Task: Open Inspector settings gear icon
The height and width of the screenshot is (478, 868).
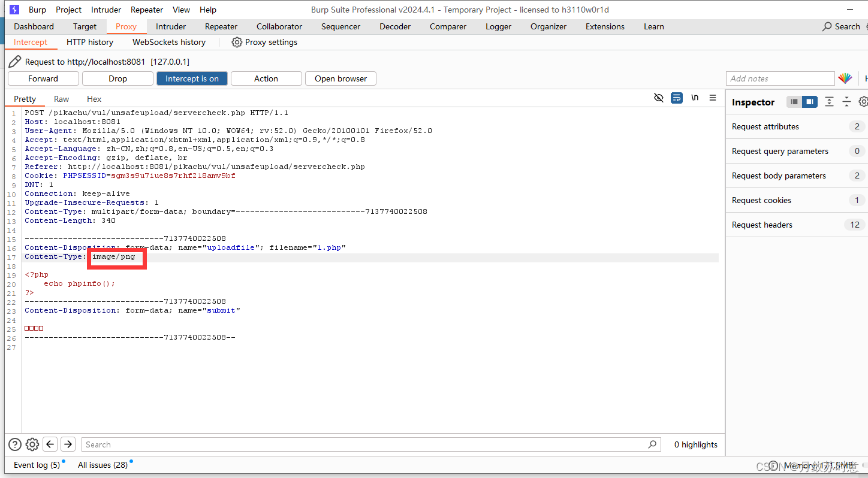Action: coord(863,102)
